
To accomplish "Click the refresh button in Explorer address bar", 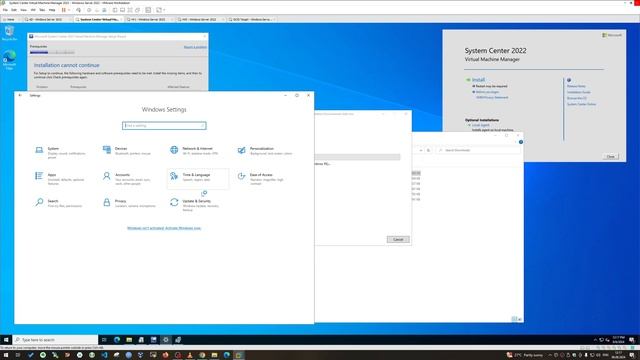I will coord(428,150).
